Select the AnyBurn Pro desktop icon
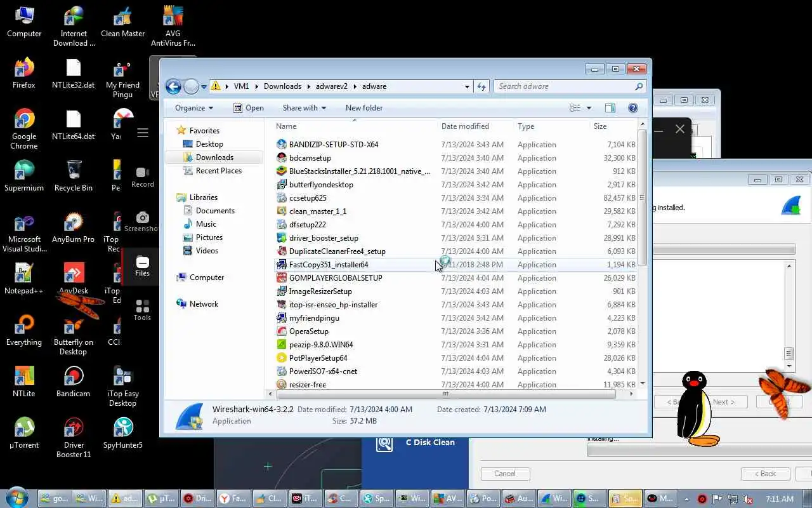812x508 pixels. point(74,227)
